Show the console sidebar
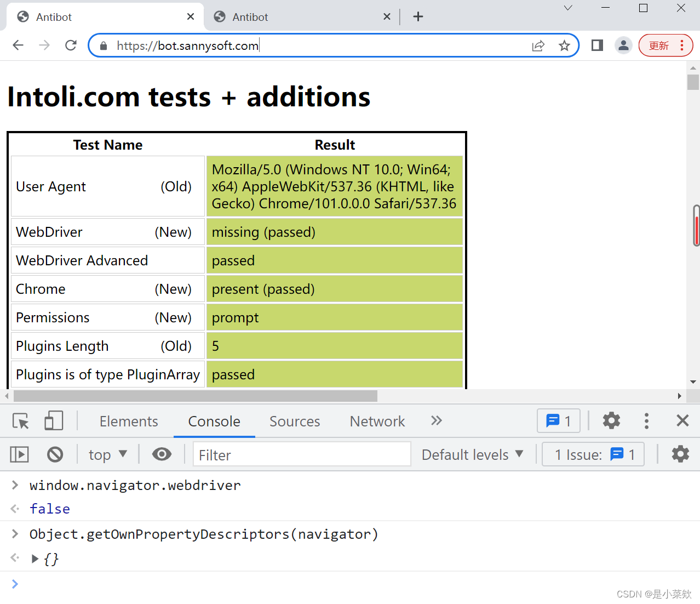 click(x=19, y=454)
